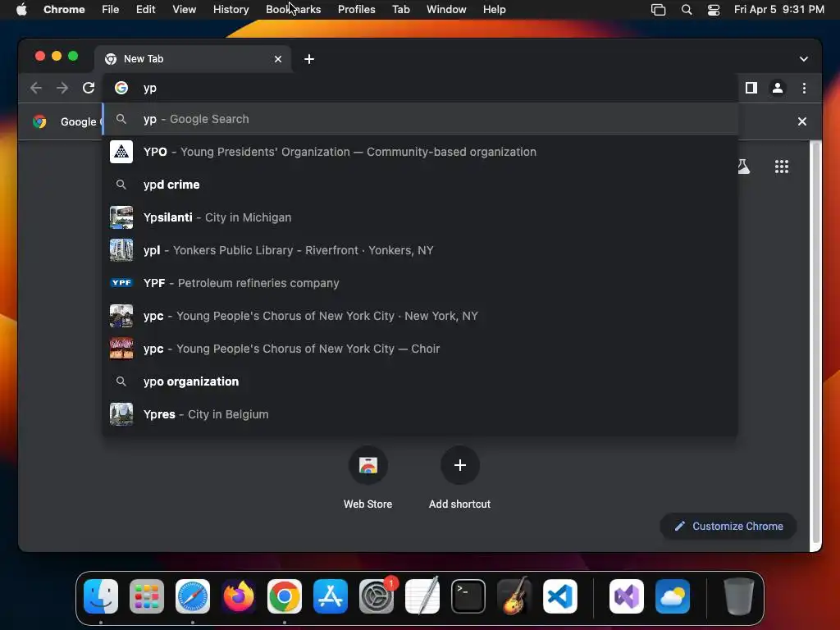This screenshot has height=630, width=840.
Task: Dismiss the Google Chrome info bar
Action: click(x=802, y=121)
